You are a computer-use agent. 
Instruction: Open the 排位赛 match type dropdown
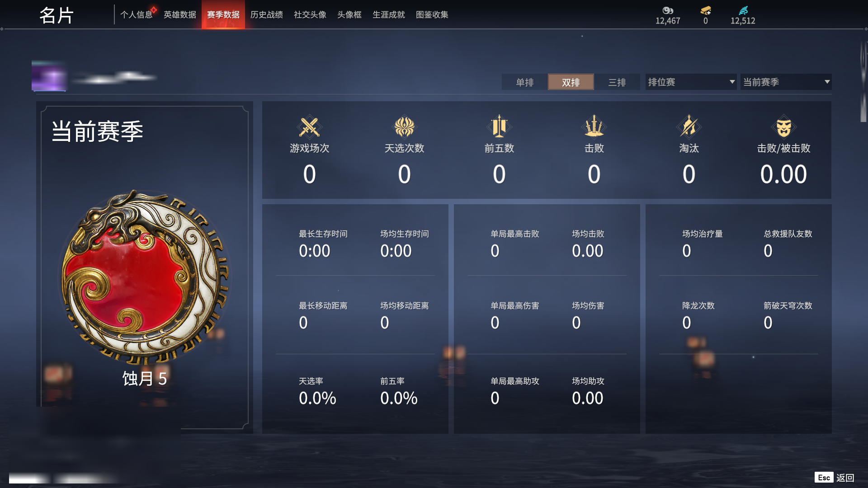tap(691, 82)
